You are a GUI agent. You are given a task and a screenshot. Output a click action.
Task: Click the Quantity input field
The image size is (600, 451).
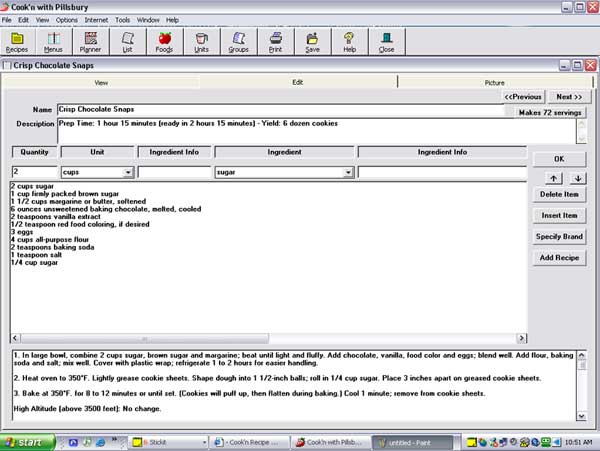(x=34, y=172)
